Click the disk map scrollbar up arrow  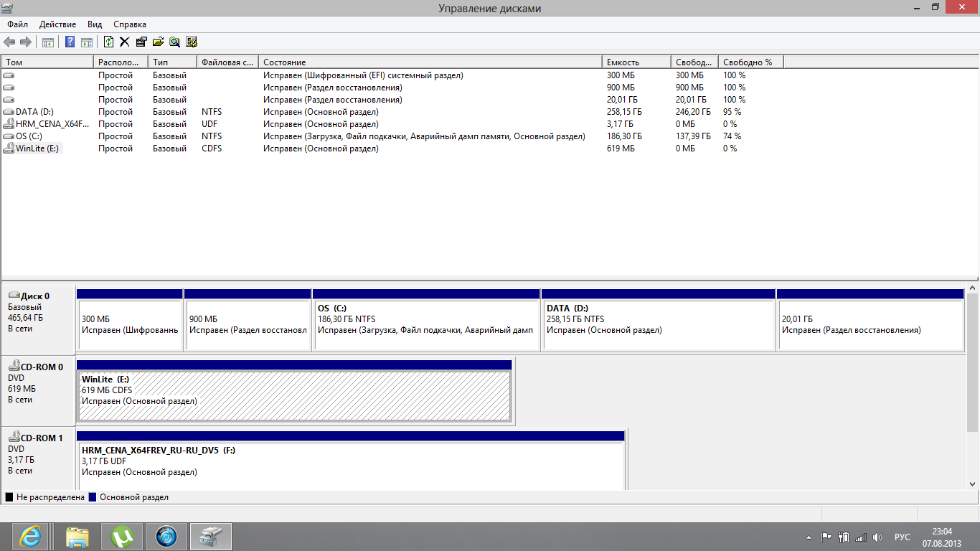[973, 287]
